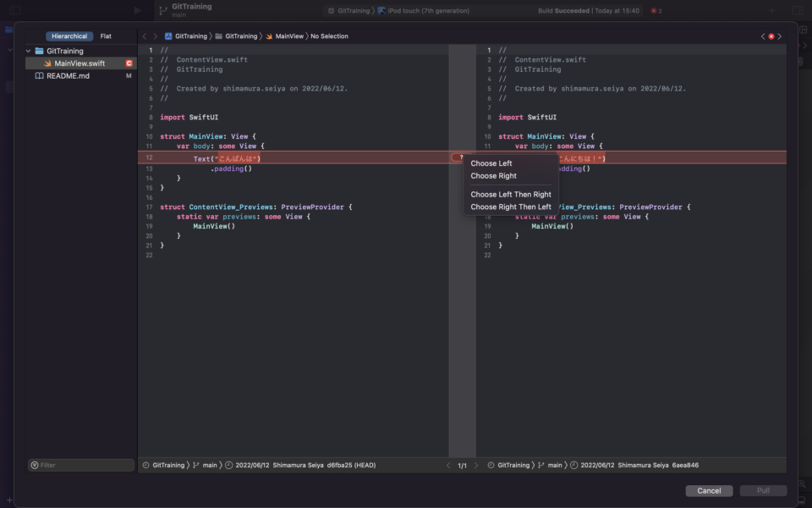Viewport: 812px width, 508px height.
Task: Select MainView.swift conflicted file
Action: point(81,63)
